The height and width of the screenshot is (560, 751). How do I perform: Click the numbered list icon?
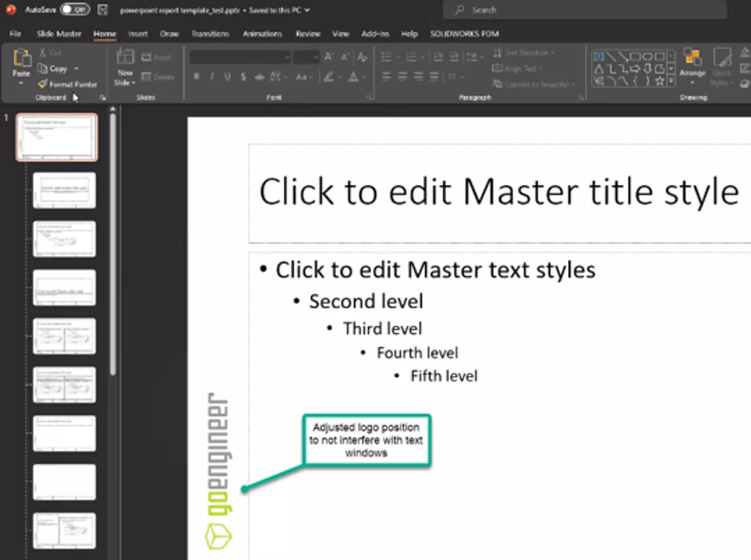point(412,57)
